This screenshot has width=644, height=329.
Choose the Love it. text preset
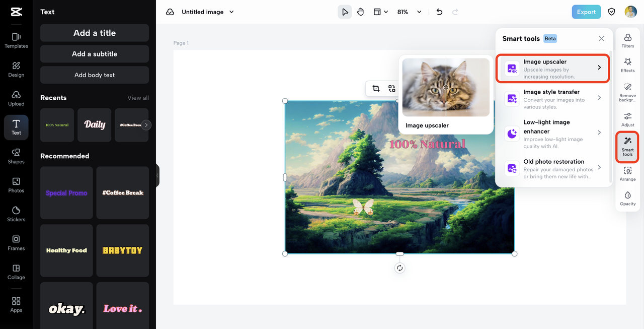coord(123,305)
